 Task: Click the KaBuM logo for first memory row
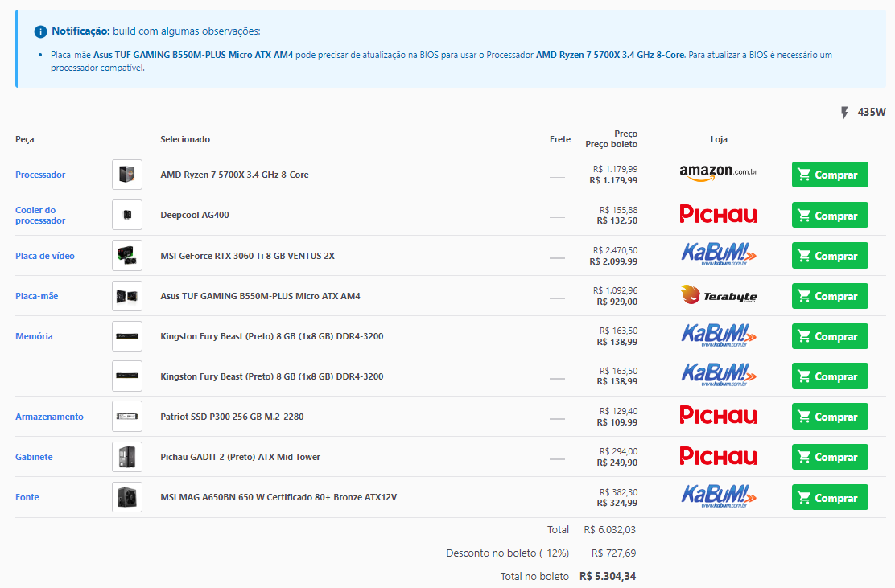point(719,335)
